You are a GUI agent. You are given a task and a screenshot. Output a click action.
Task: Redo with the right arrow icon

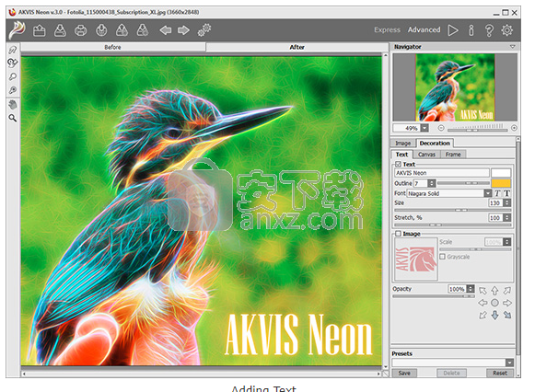coord(183,30)
